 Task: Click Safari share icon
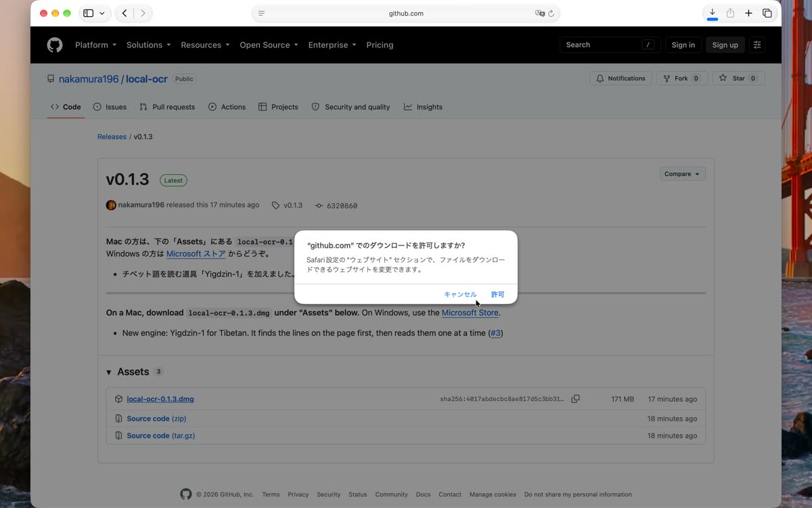tap(730, 13)
